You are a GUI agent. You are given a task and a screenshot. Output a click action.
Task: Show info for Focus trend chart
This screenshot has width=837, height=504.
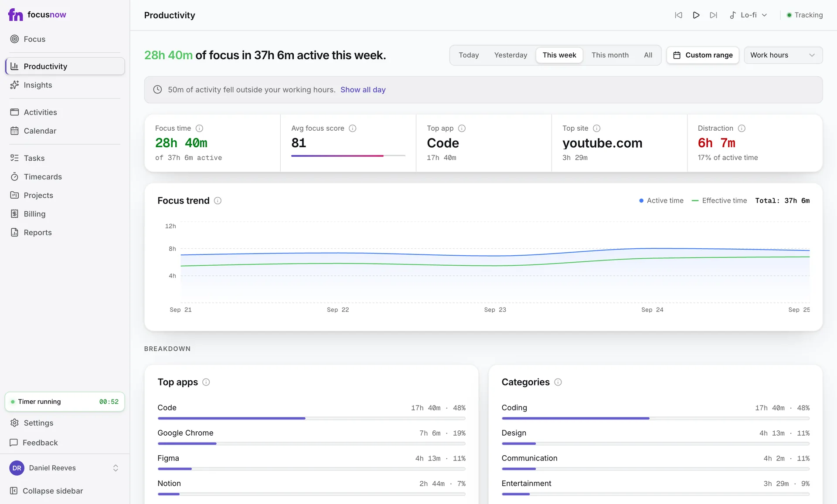[218, 201]
